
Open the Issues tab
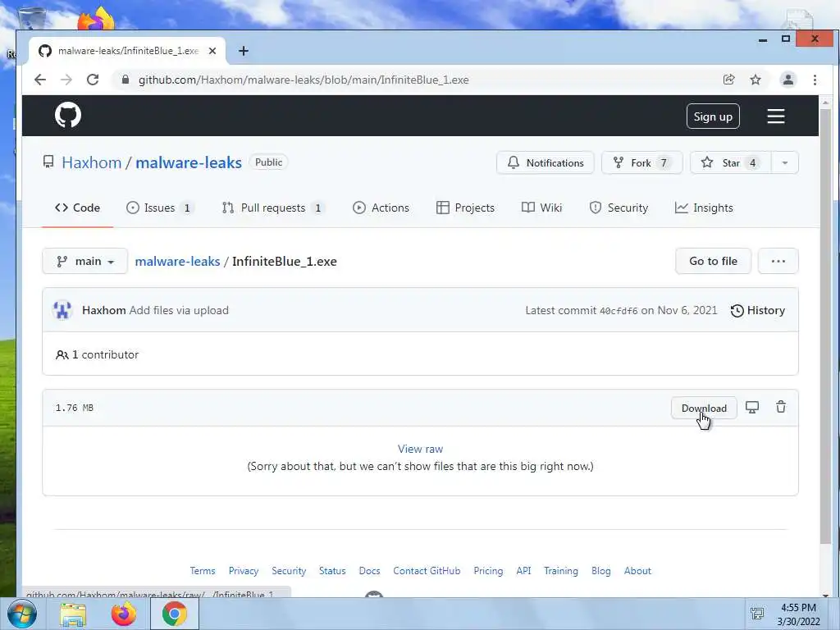(160, 208)
